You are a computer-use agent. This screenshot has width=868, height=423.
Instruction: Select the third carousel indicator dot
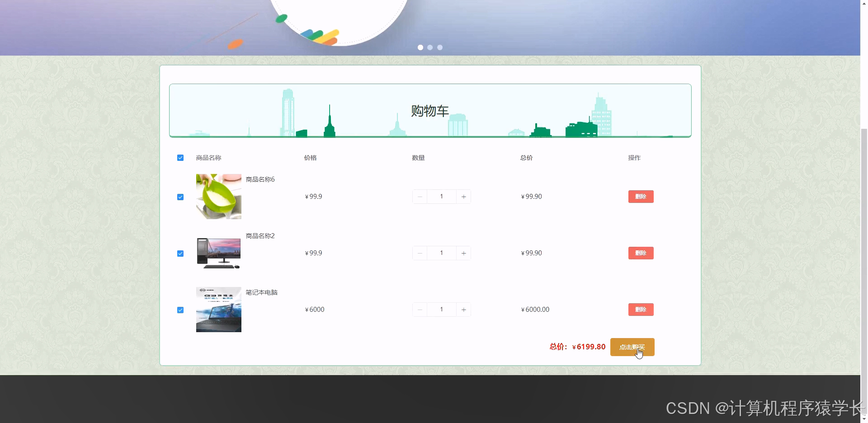(440, 47)
